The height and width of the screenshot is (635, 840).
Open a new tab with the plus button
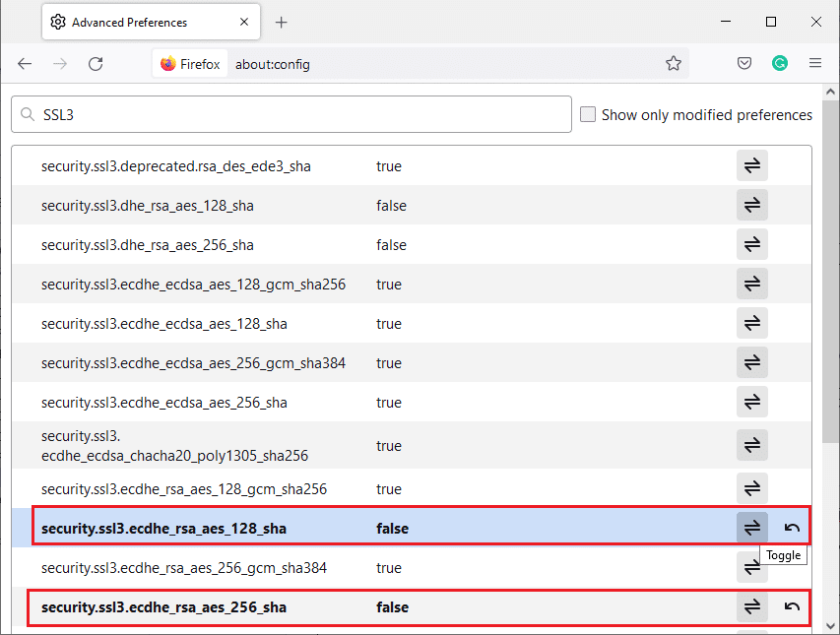[282, 23]
